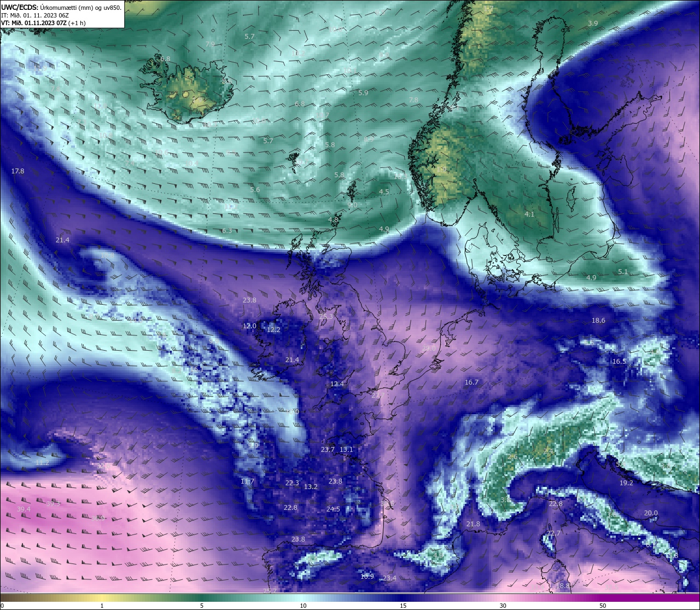Click the 21.8 value over southern France
The height and width of the screenshot is (610, 700).
[473, 524]
